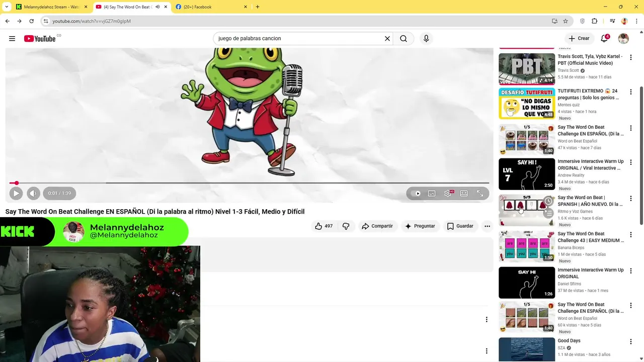Add the AÑO NUEVO video to queue
Image resolution: width=644 pixels, height=362 pixels.
click(x=548, y=213)
